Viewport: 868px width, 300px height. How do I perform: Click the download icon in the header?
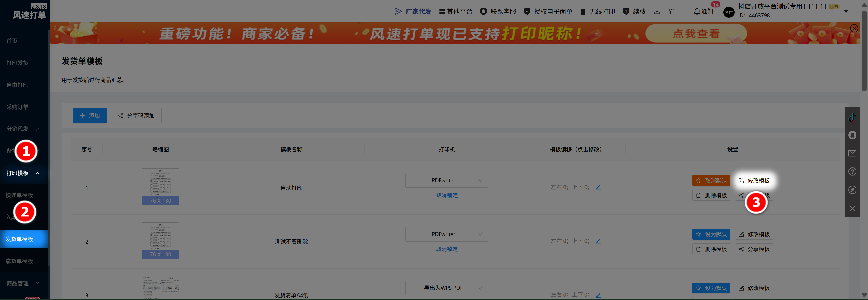pyautogui.click(x=657, y=11)
